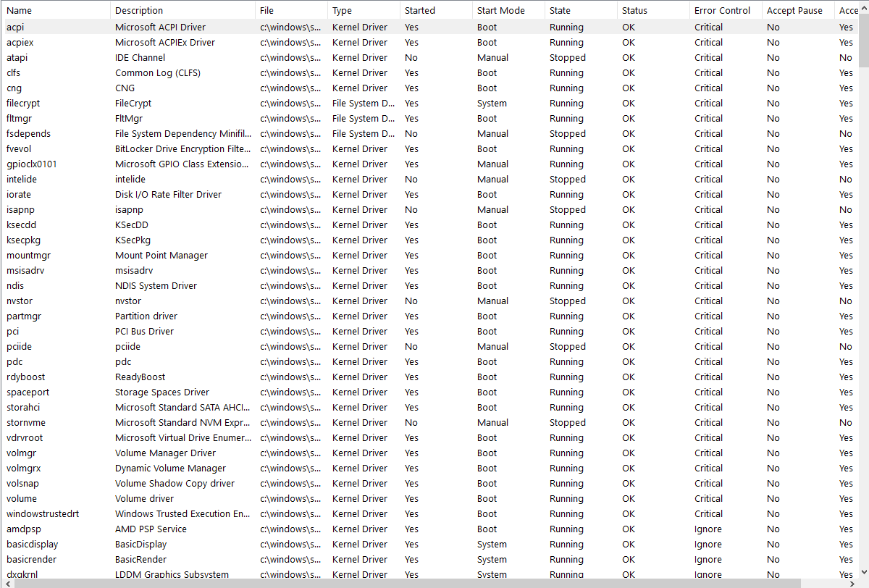Image resolution: width=869 pixels, height=588 pixels.
Task: Select the acpi driver row
Action: coord(429,27)
